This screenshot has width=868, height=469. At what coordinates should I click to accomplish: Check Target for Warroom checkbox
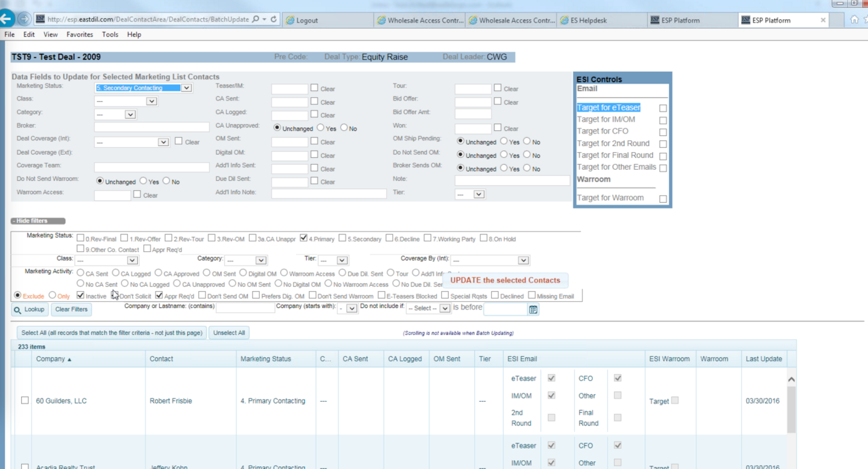[663, 199]
